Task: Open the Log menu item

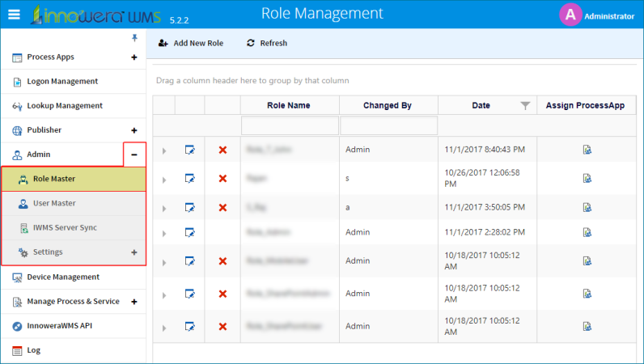Action: tap(34, 350)
